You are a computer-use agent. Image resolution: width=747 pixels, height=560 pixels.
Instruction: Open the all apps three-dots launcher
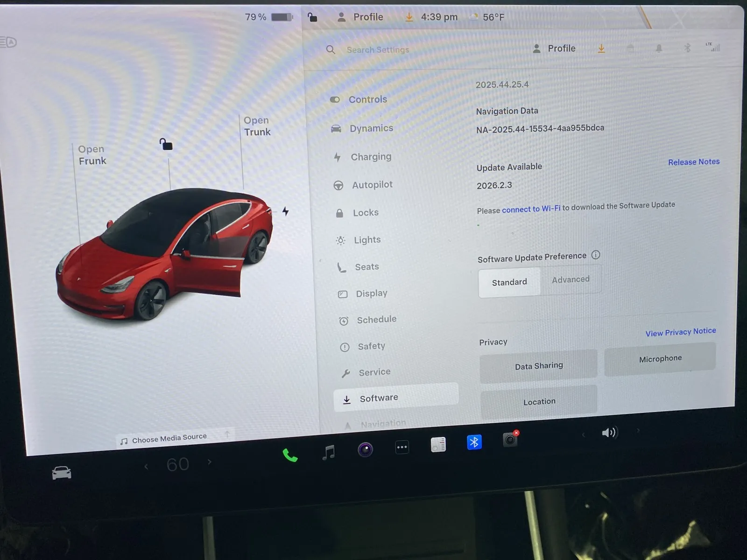pyautogui.click(x=402, y=447)
